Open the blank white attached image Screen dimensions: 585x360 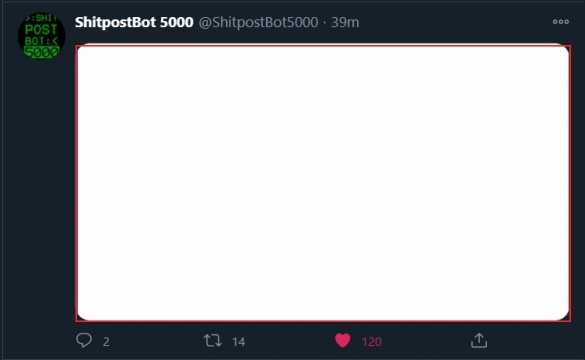[323, 183]
